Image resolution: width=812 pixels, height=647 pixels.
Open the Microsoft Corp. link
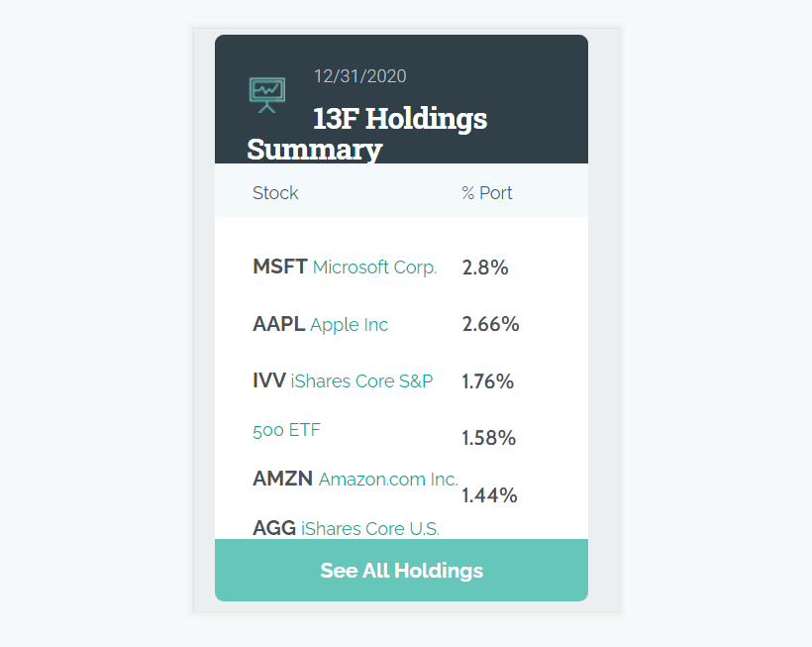(x=374, y=268)
